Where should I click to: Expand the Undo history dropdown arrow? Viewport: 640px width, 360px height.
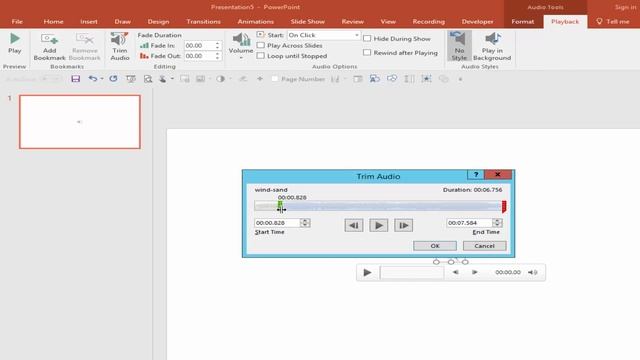pos(102,79)
